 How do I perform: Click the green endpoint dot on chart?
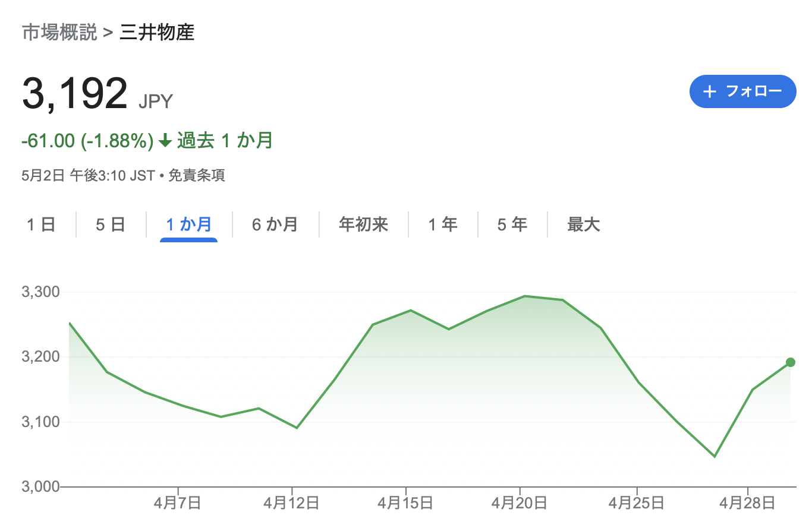791,362
